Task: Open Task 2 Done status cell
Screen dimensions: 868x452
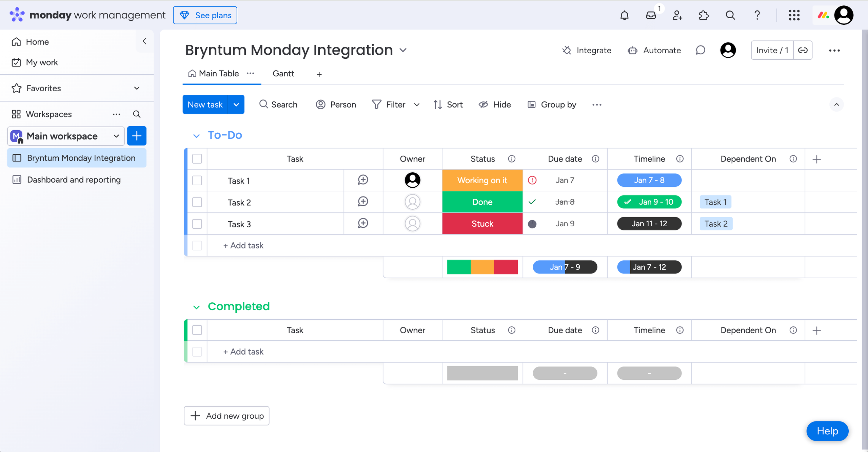Action: point(482,202)
